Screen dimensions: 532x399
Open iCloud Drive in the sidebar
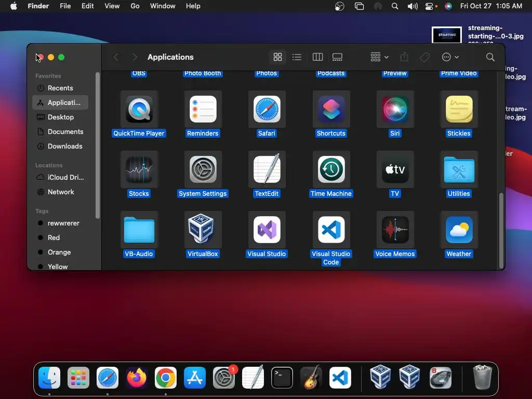click(x=60, y=177)
